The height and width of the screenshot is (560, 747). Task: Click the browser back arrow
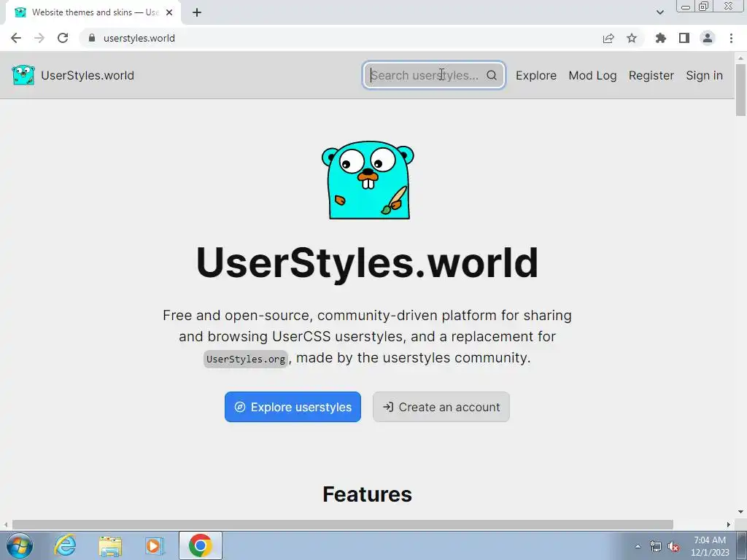(x=16, y=38)
